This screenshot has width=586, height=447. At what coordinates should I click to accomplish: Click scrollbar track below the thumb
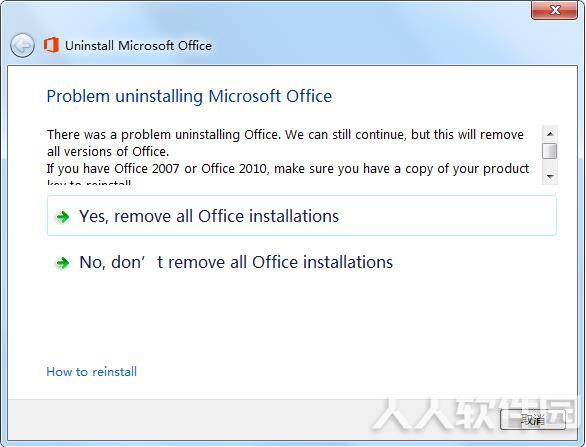coord(550,164)
